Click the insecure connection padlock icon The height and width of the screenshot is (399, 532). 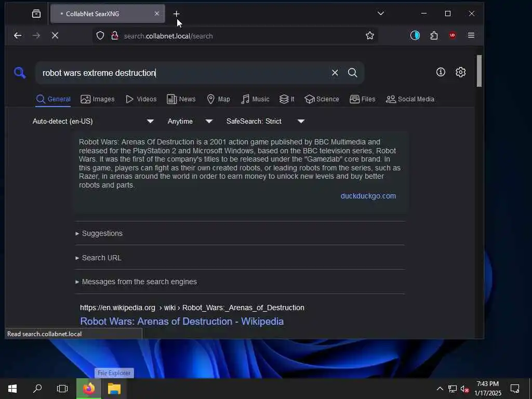tap(115, 36)
